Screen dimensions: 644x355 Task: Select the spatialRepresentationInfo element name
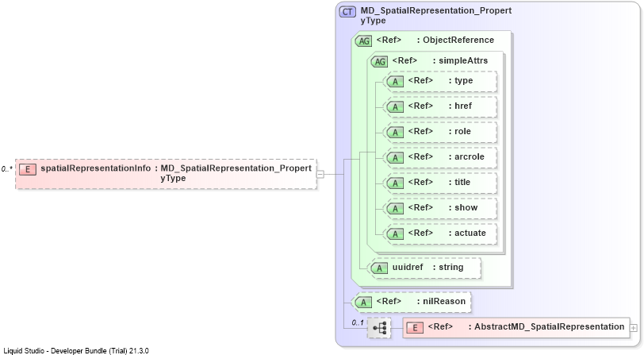click(96, 168)
